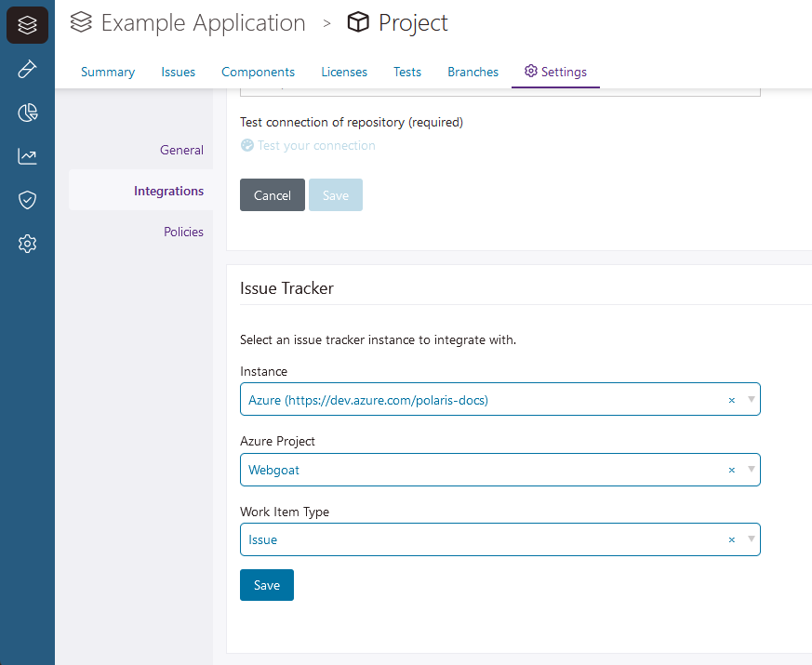Click the cube icon beside Project title
Screen dimensions: 812x665
point(358,22)
